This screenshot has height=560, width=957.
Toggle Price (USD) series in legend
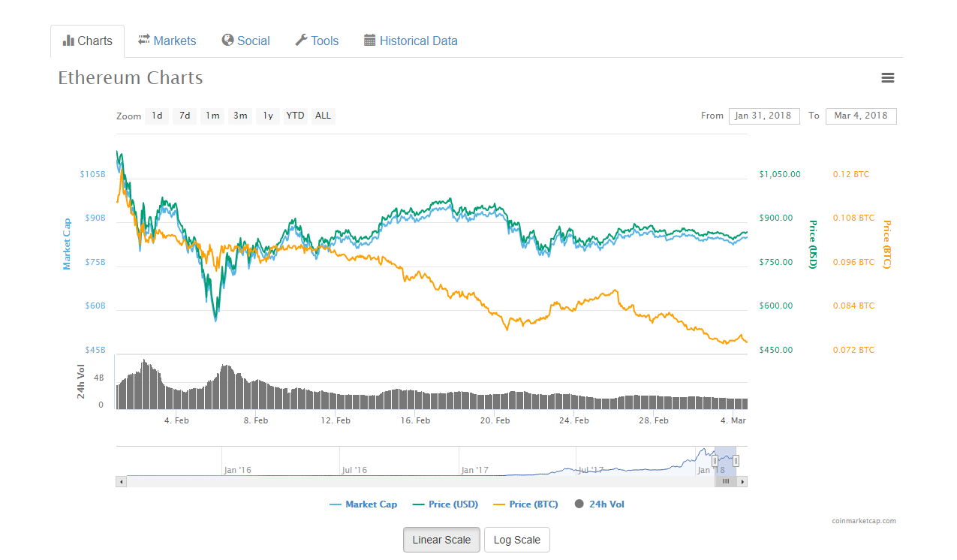coord(445,504)
